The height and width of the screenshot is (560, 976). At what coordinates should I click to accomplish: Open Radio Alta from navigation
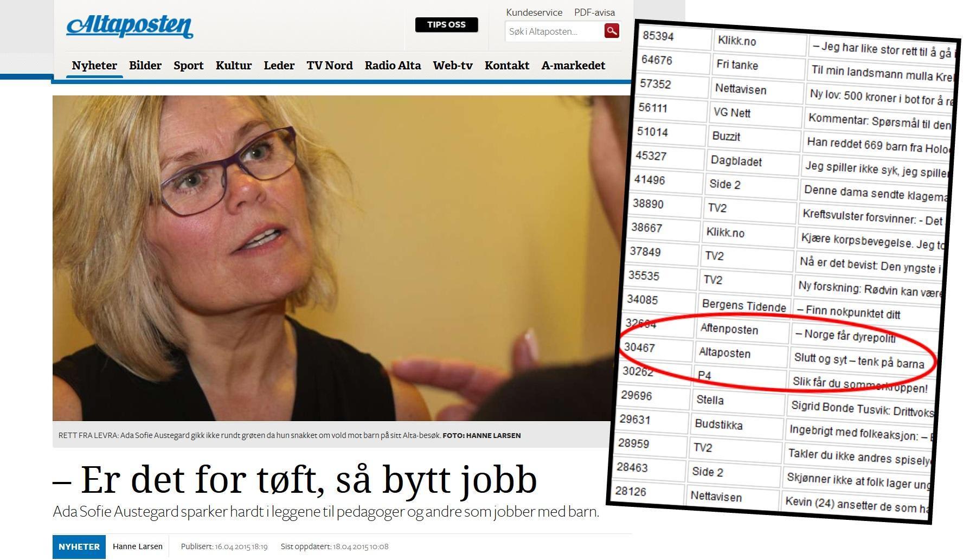(x=393, y=66)
